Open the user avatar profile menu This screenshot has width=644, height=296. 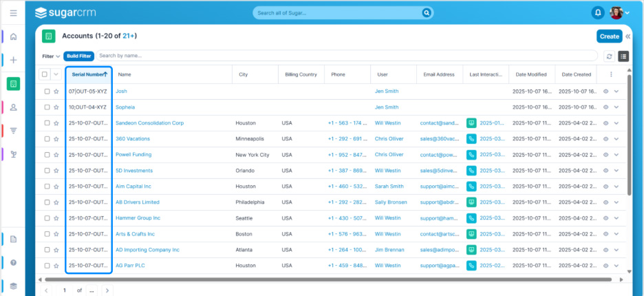coord(620,12)
